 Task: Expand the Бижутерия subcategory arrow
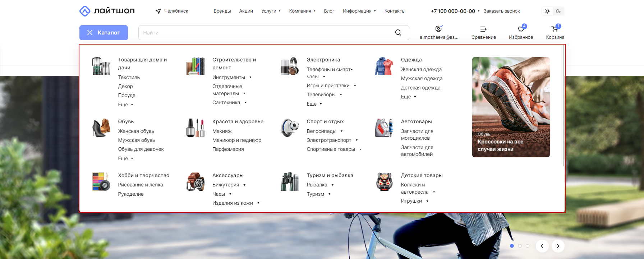coord(244,185)
